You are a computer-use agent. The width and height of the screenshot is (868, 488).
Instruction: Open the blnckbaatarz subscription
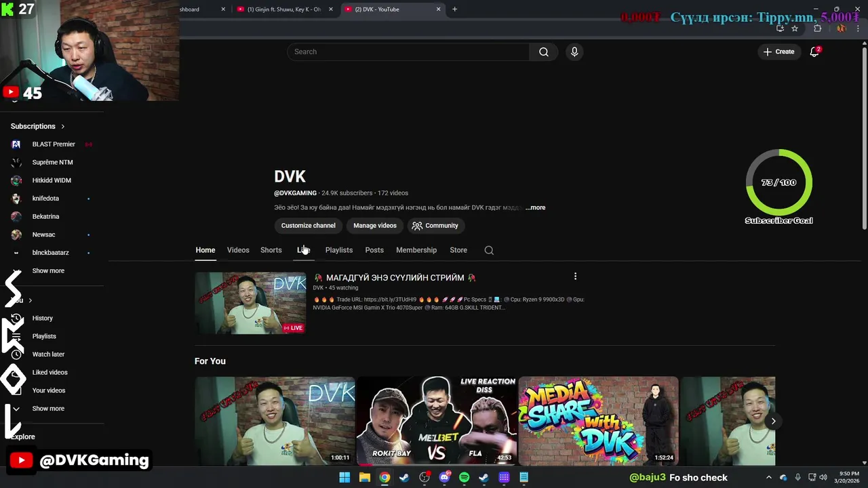pos(50,253)
